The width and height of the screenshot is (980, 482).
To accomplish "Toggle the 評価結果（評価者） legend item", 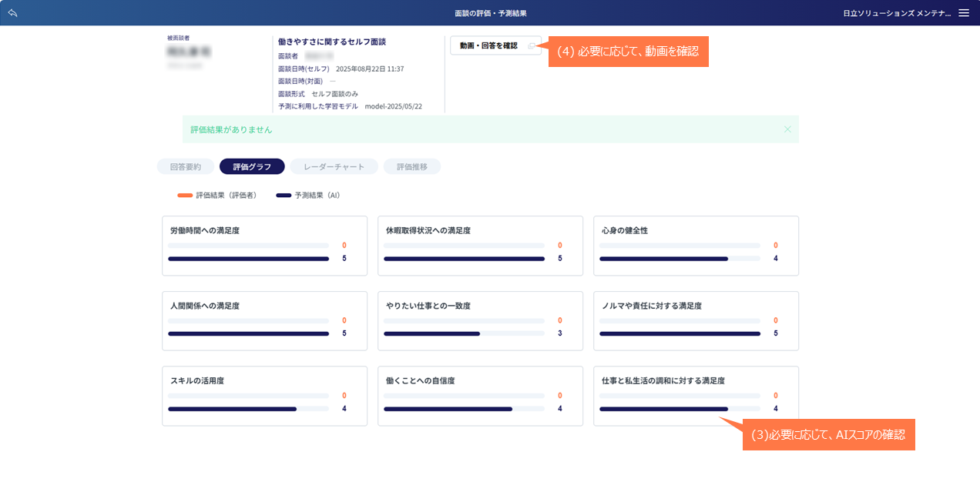I will point(217,196).
